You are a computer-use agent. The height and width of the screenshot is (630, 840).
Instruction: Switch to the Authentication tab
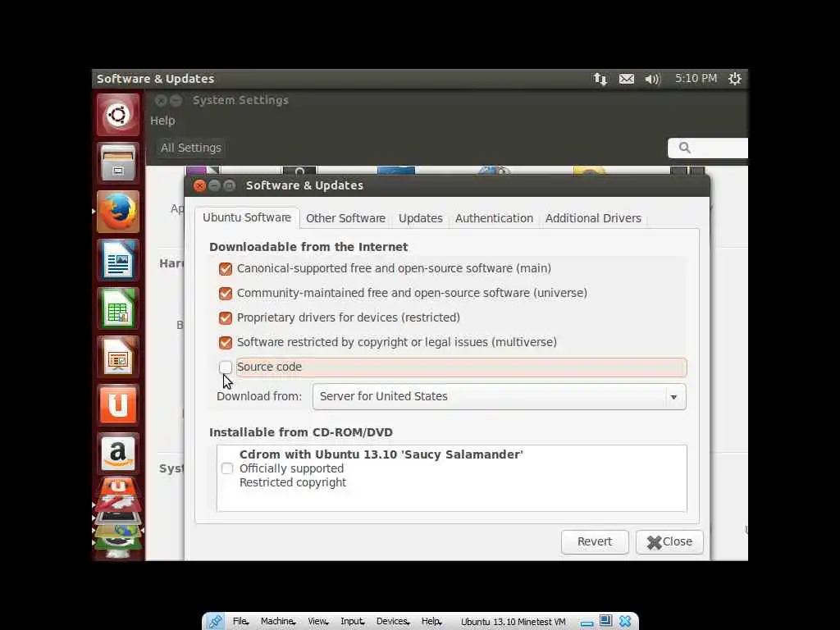coord(494,218)
